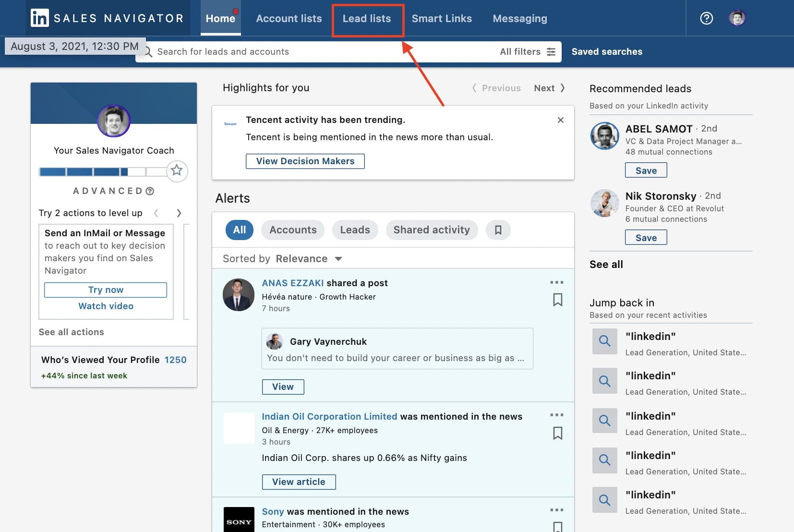The image size is (794, 532).
Task: Save Nik Storonsky as lead
Action: [646, 238]
